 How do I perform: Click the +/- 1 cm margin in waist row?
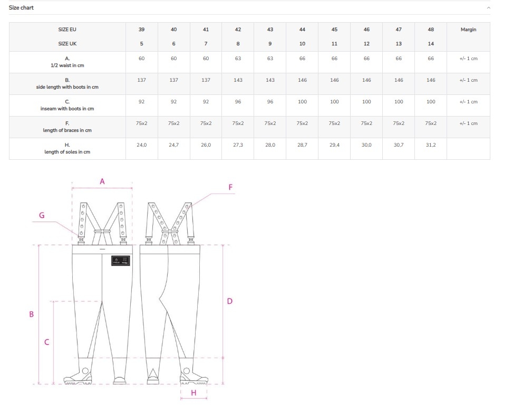click(x=468, y=59)
